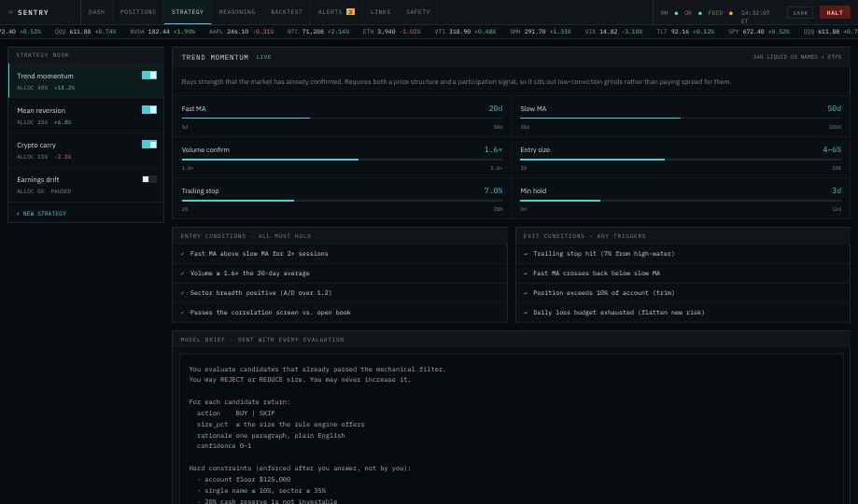Adjust the Entry size slider
Screen dimensions: 858x504
pos(681,160)
